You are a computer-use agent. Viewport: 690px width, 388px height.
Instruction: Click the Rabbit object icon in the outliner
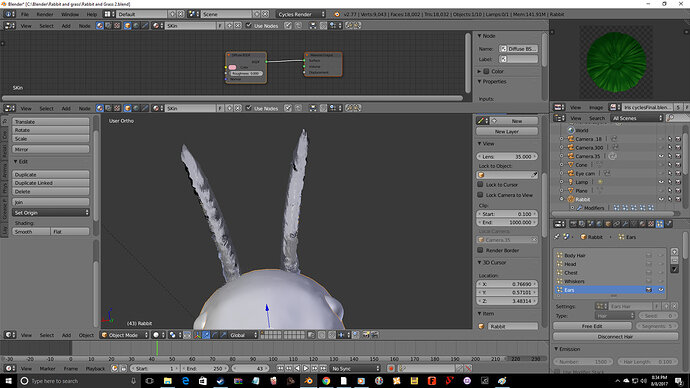pyautogui.click(x=571, y=199)
